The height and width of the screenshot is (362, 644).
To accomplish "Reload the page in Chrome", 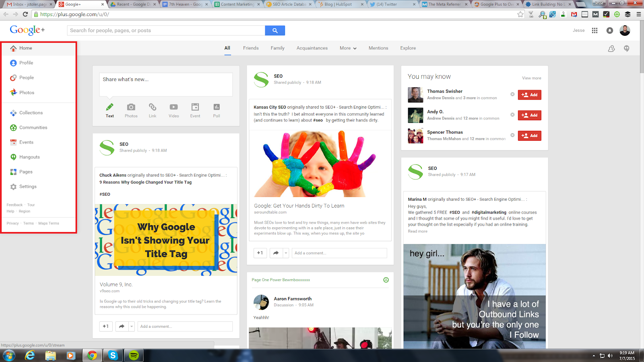I will tap(25, 14).
